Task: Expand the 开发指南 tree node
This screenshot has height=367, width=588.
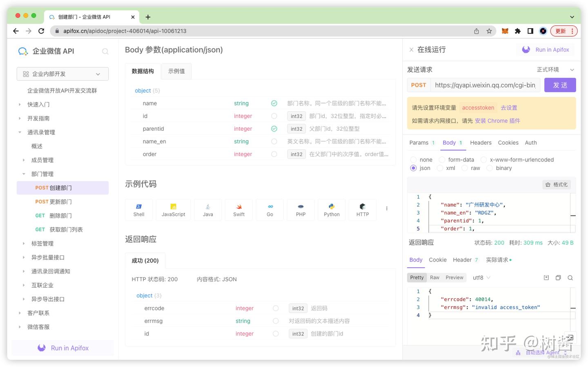Action: click(20, 119)
